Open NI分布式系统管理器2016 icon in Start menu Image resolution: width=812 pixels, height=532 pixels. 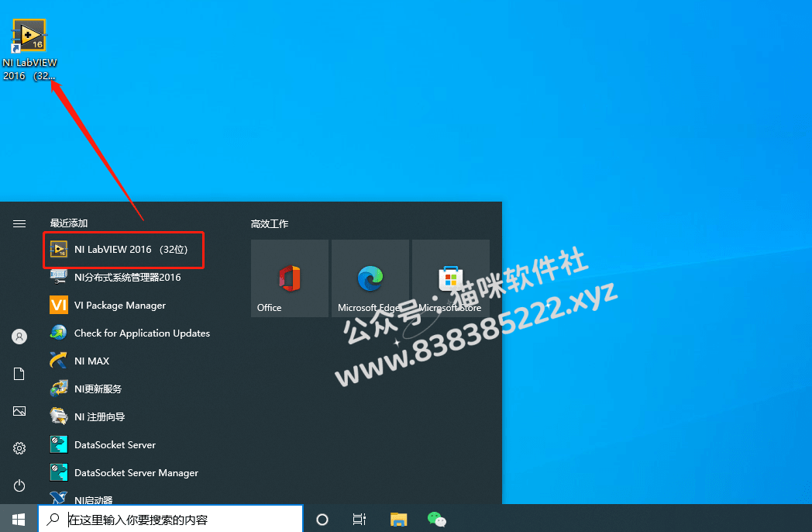click(59, 277)
